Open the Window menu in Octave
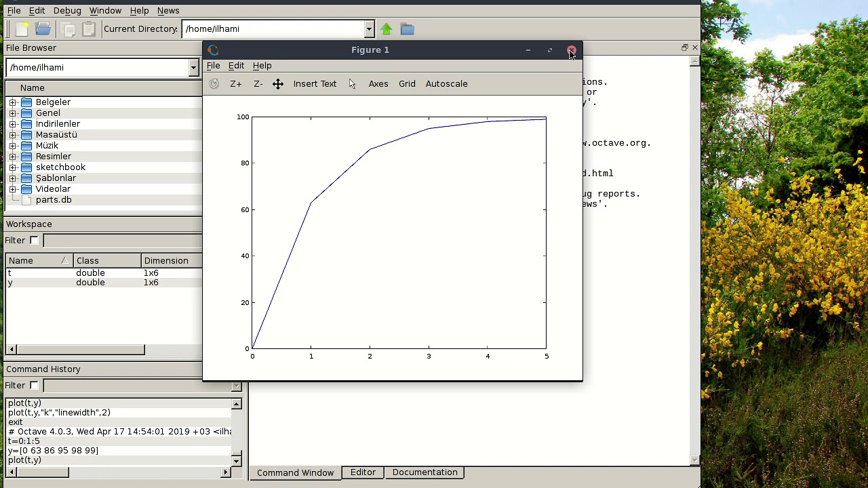This screenshot has width=868, height=488. tap(105, 11)
